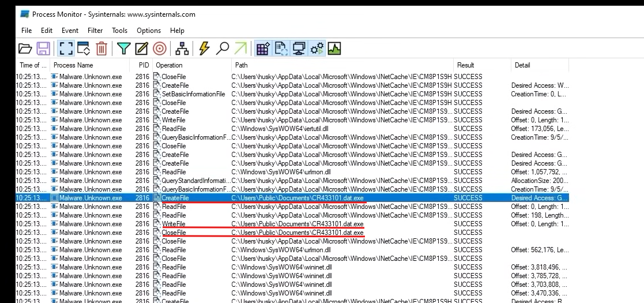
Task: Select highlighted CreateFile CR433101.dat.exe row
Action: click(292, 198)
